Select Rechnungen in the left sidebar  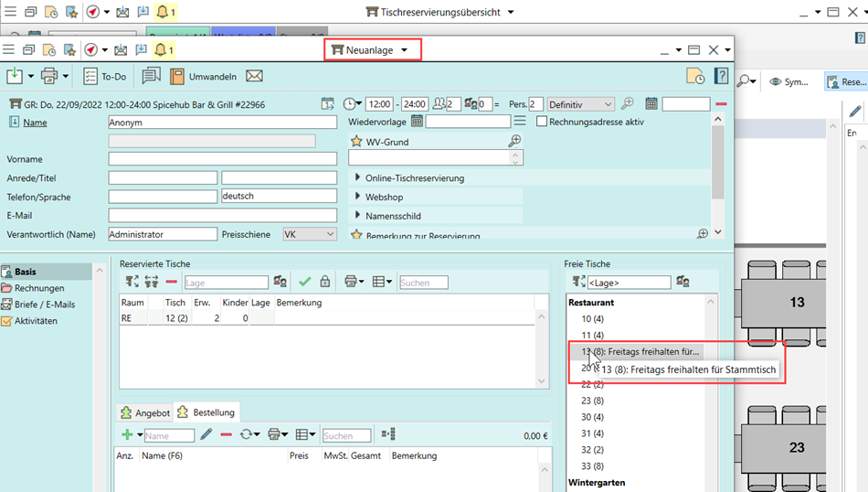[38, 288]
